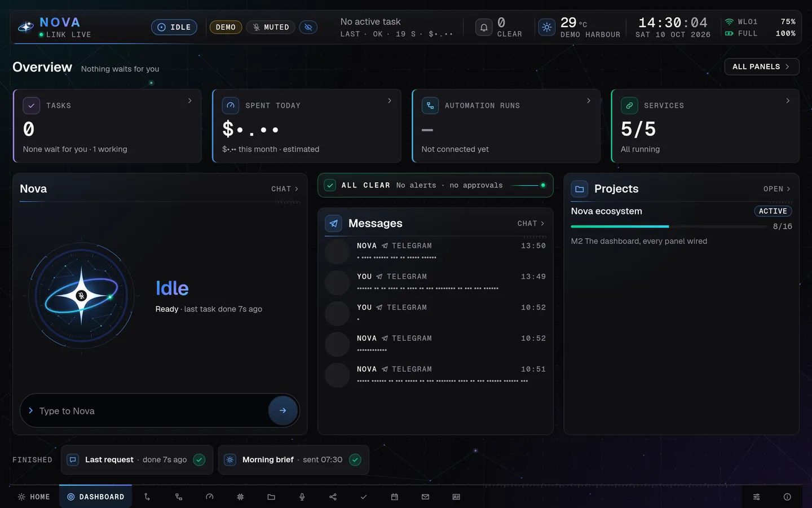Open the YOU Telegram message from 13:49
The height and width of the screenshot is (508, 812).
[435, 282]
